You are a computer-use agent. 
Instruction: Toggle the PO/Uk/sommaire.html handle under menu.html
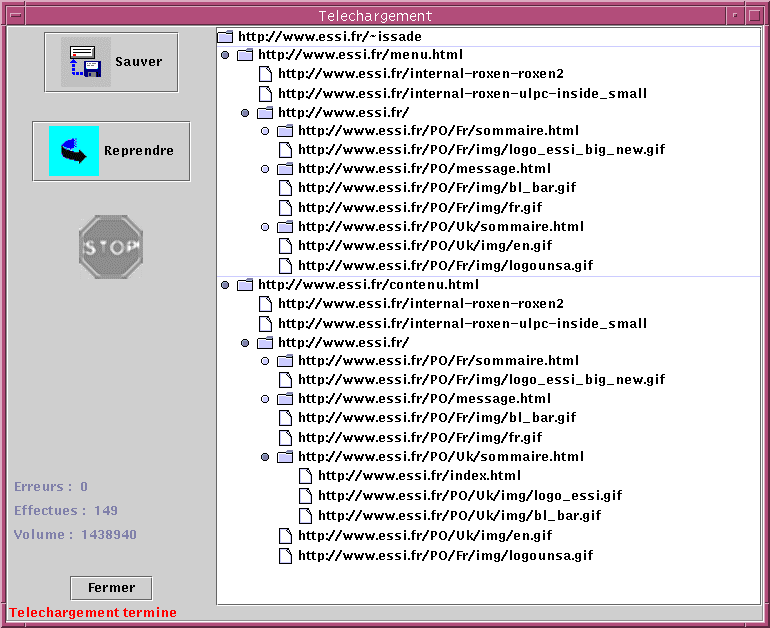coord(265,227)
